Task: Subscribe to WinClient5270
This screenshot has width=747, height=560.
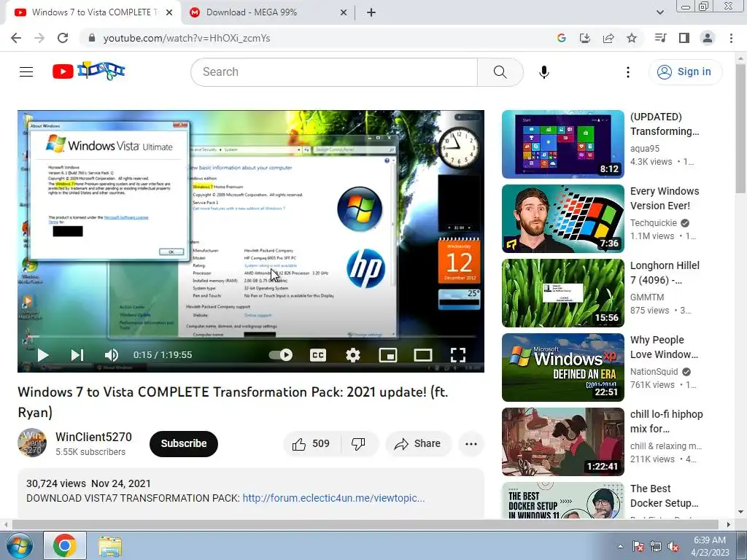Action: [183, 444]
